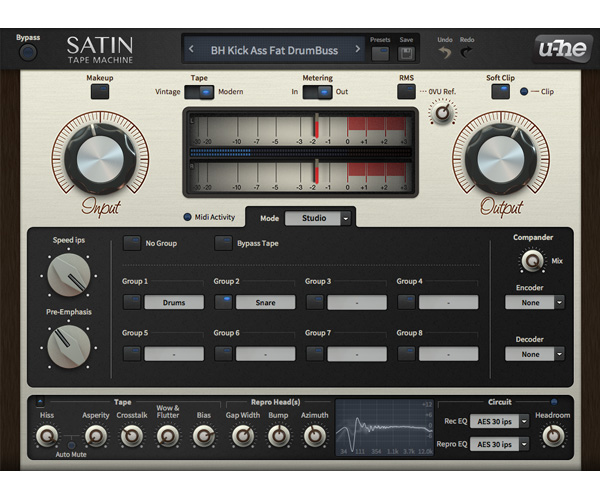The image size is (600, 500).
Task: Open the Presets browser button
Action: click(380, 54)
